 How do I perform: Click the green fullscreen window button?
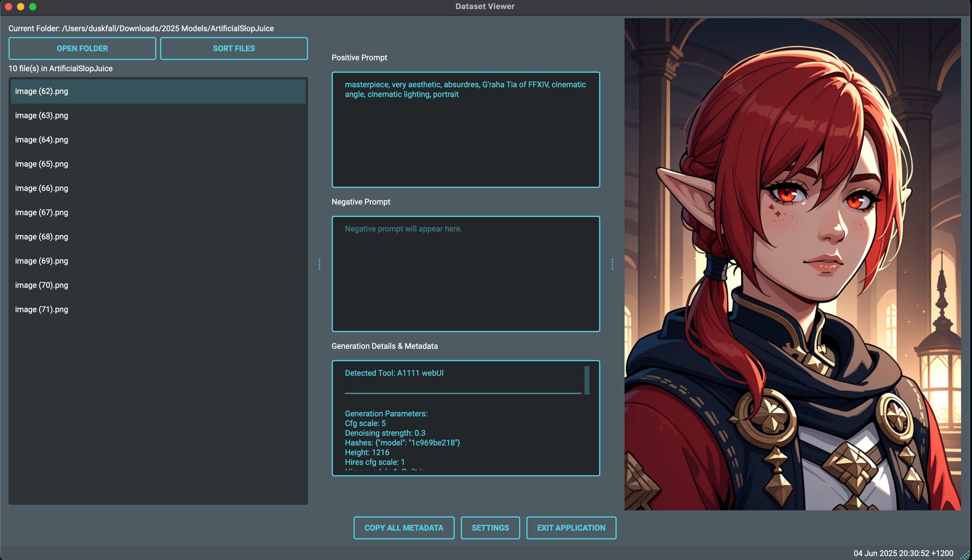33,7
